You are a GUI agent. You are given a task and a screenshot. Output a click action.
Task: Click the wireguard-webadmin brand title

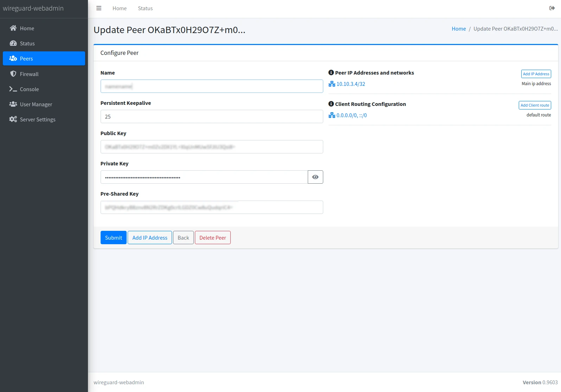point(33,8)
